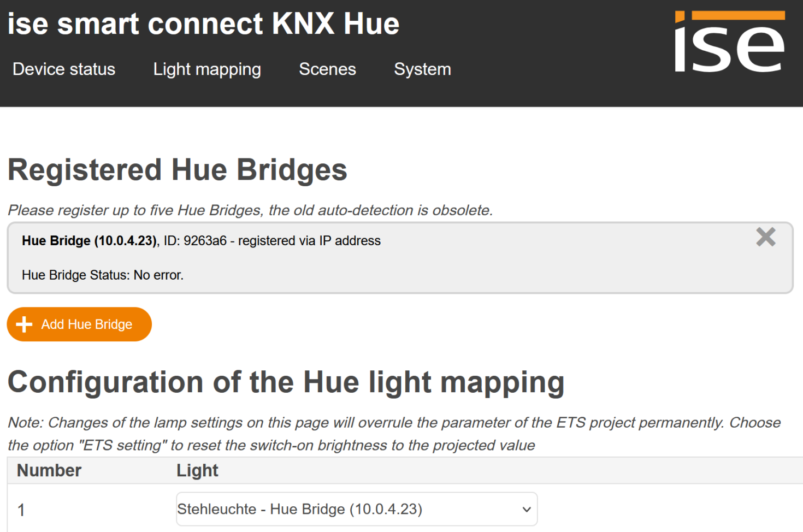The image size is (803, 532).
Task: Click the Add Hue Bridge button
Action: [x=79, y=324]
